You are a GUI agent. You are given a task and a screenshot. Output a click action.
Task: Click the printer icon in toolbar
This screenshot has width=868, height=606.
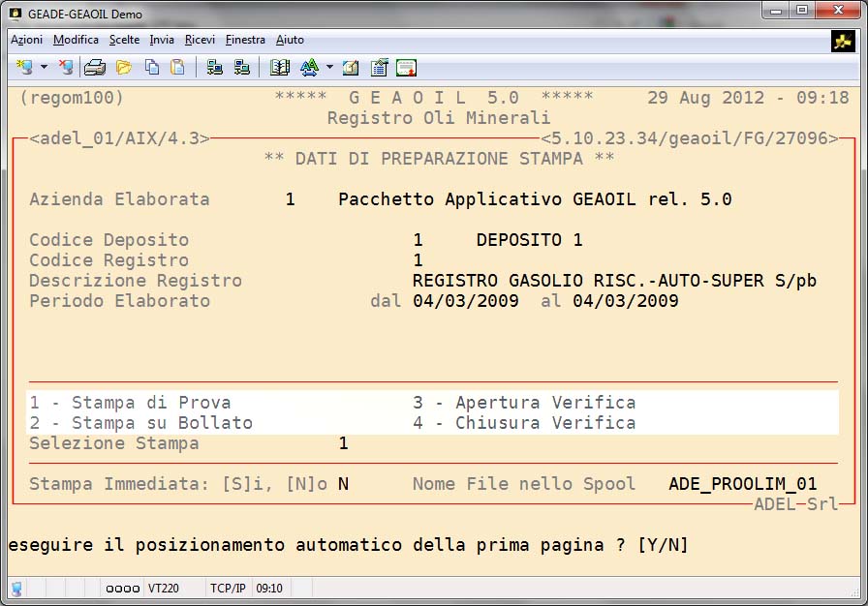[x=94, y=67]
